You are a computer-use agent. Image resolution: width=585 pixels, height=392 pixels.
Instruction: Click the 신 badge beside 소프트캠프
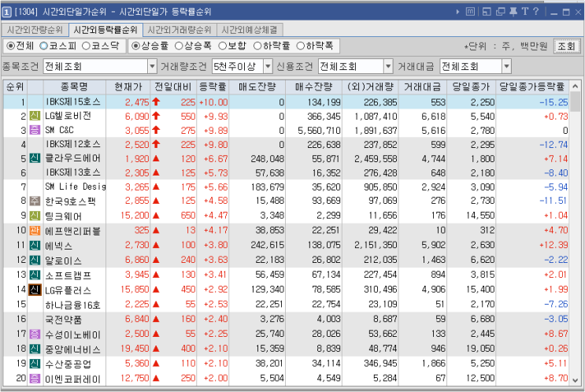(x=35, y=275)
